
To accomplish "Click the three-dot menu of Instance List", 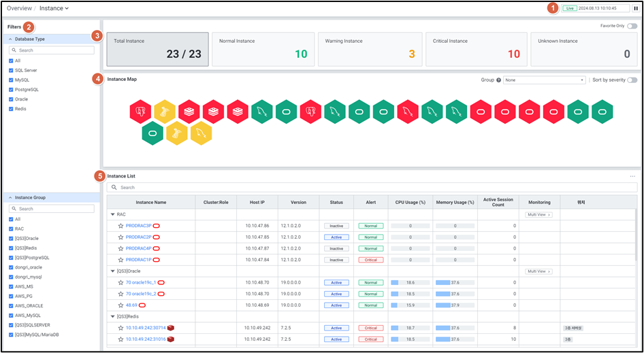I will pyautogui.click(x=632, y=176).
